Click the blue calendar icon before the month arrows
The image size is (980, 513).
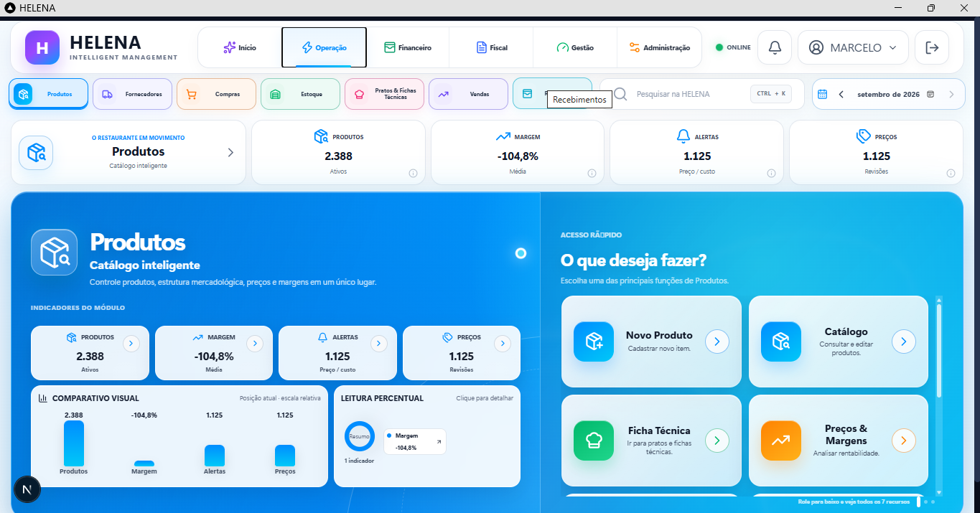click(823, 94)
